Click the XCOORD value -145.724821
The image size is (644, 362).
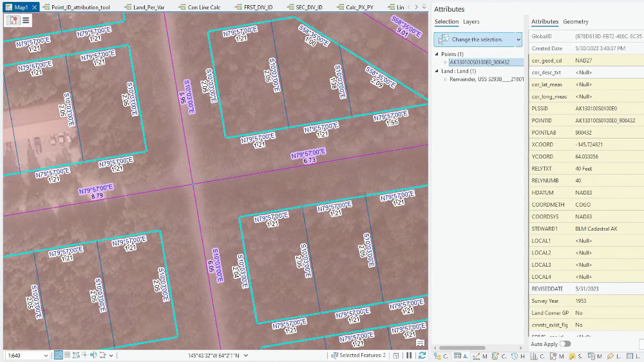tap(589, 145)
